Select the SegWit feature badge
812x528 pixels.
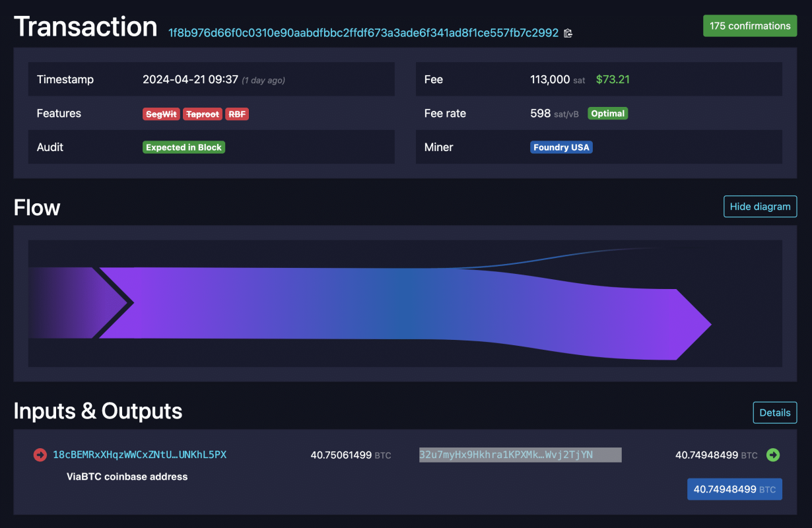coord(161,114)
